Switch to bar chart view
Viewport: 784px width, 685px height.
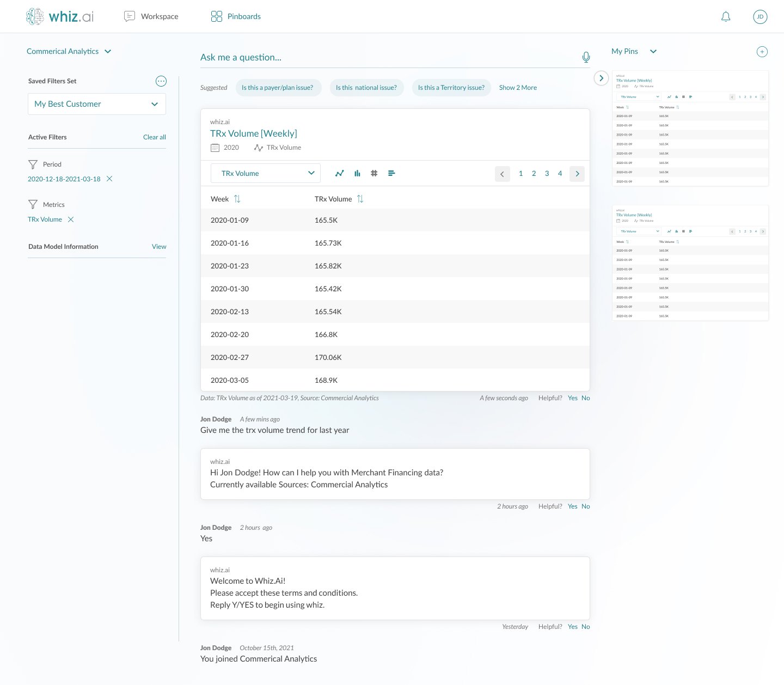click(357, 173)
